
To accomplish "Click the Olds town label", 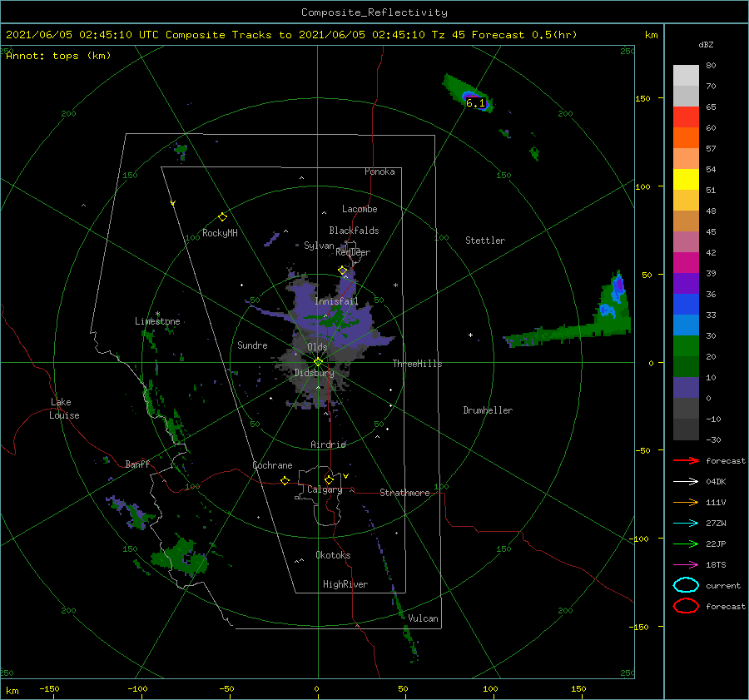I will click(x=317, y=347).
